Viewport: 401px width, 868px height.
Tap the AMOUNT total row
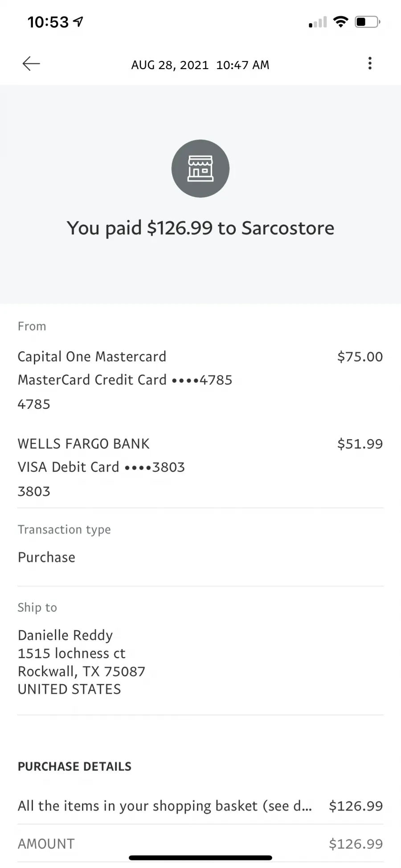coord(200,843)
